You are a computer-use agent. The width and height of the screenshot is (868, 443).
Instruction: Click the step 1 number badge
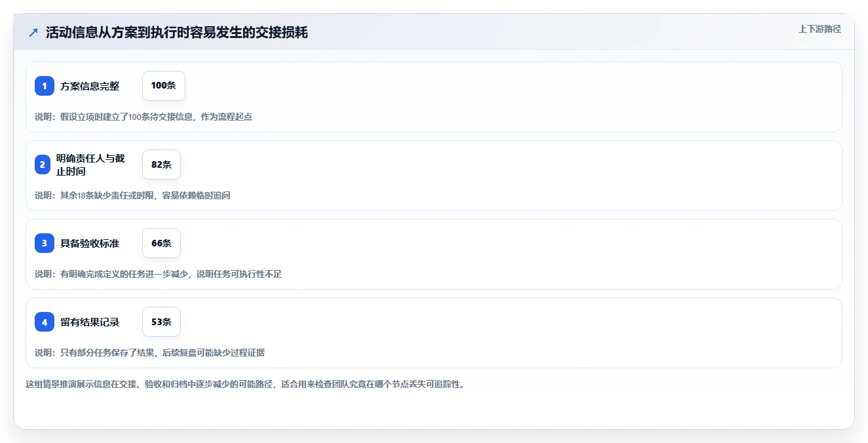[x=45, y=86]
